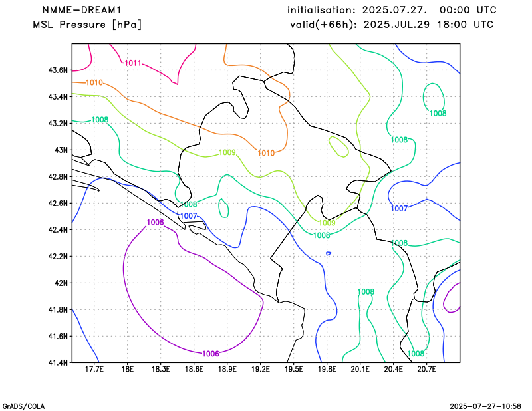Select the MSL Pressure [hPa] heading
This screenshot has height=411, width=532.
point(87,25)
